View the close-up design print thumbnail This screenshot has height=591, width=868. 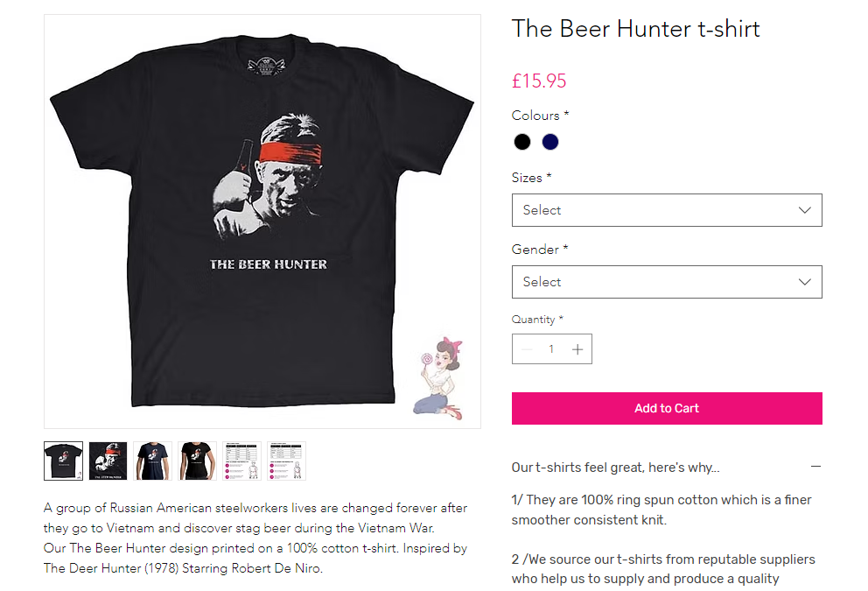(108, 461)
